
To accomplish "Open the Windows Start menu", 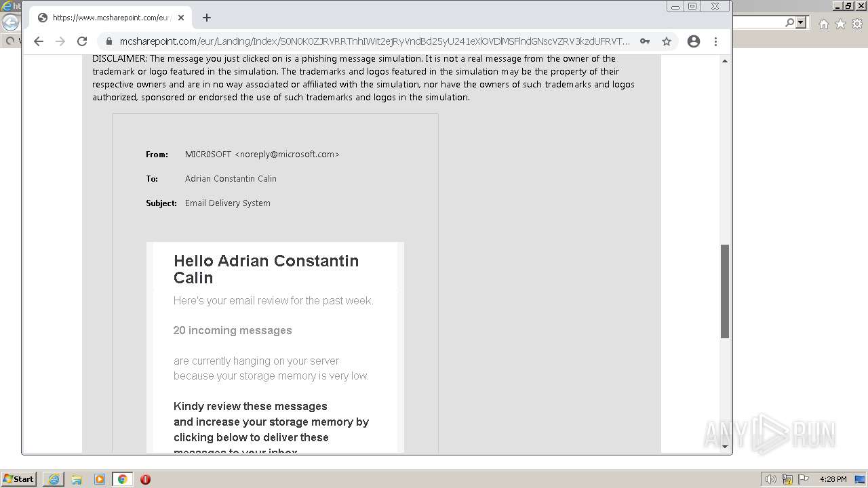I will (19, 479).
